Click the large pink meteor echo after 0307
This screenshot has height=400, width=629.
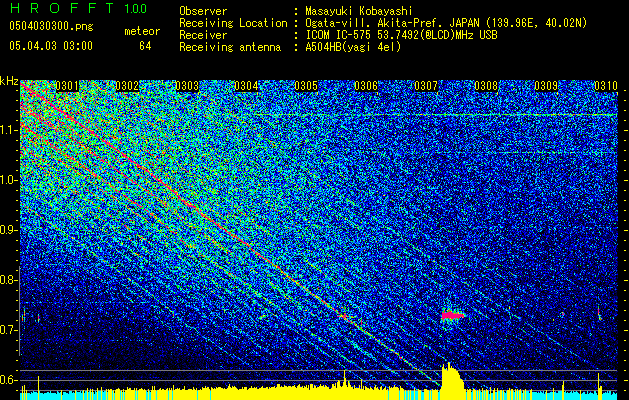(x=452, y=315)
